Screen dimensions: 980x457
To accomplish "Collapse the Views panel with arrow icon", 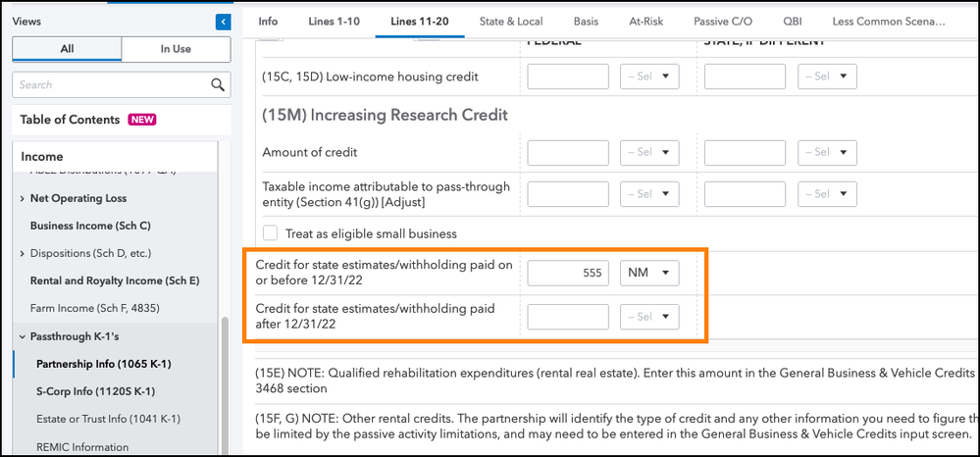I will [x=223, y=22].
